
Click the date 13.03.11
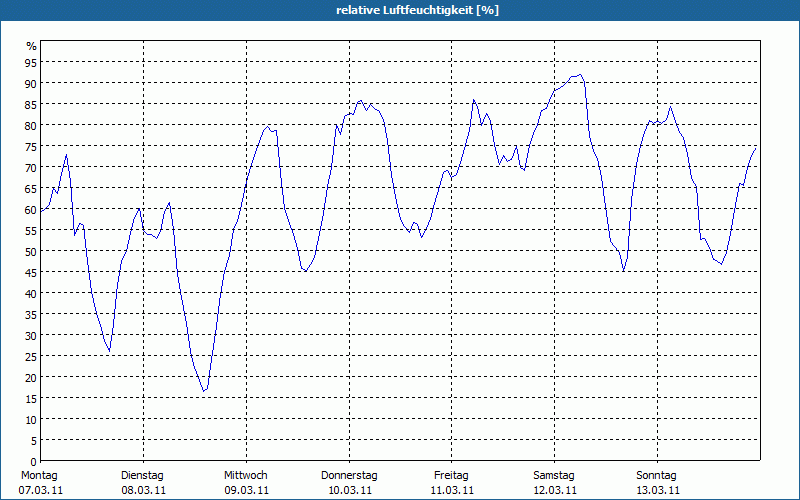coord(658,490)
